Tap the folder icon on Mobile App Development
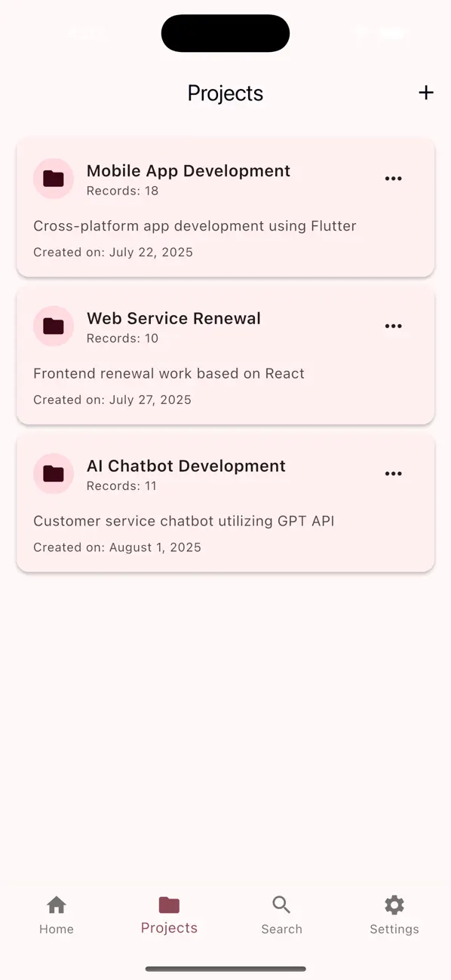 (53, 179)
